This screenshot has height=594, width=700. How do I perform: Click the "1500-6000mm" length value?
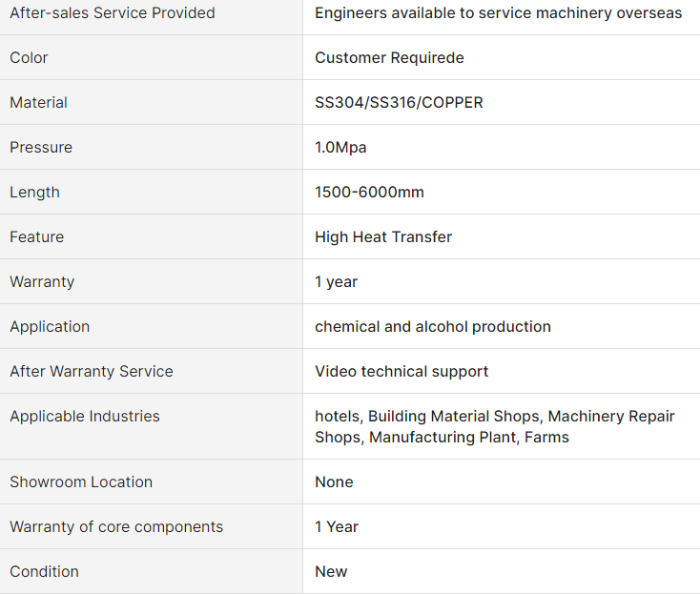click(x=369, y=193)
